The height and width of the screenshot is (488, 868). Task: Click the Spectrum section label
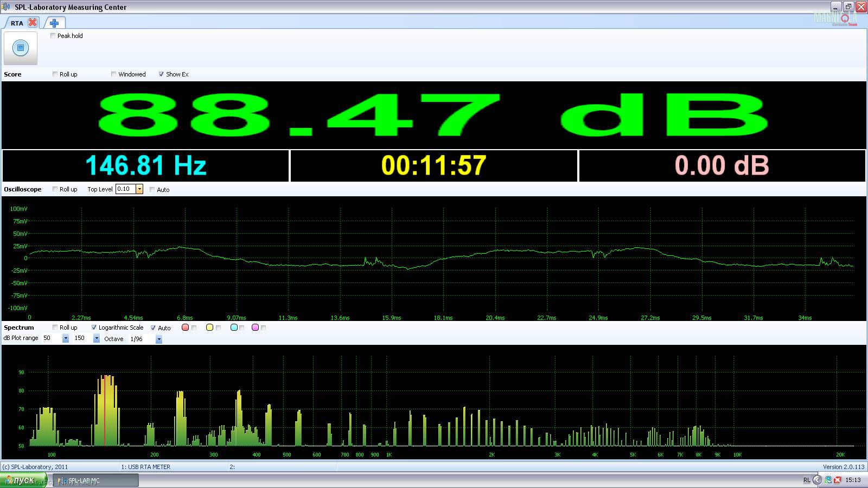pos(19,328)
